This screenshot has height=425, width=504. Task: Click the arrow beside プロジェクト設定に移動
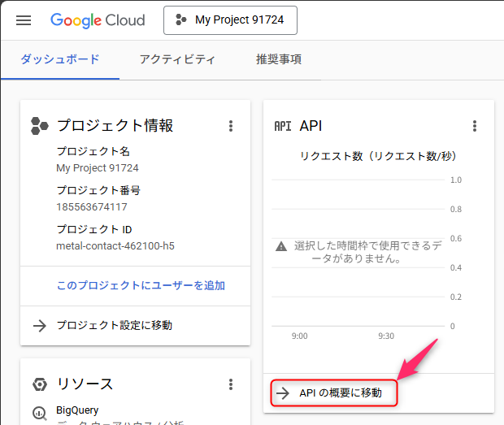(x=40, y=326)
